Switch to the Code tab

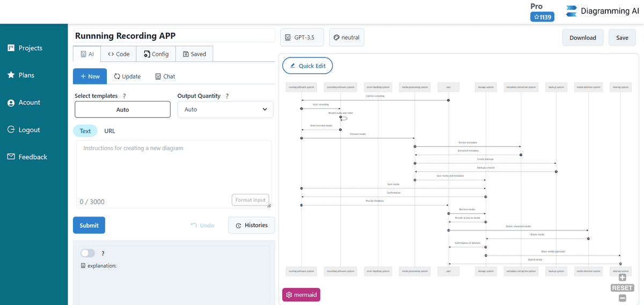click(118, 54)
